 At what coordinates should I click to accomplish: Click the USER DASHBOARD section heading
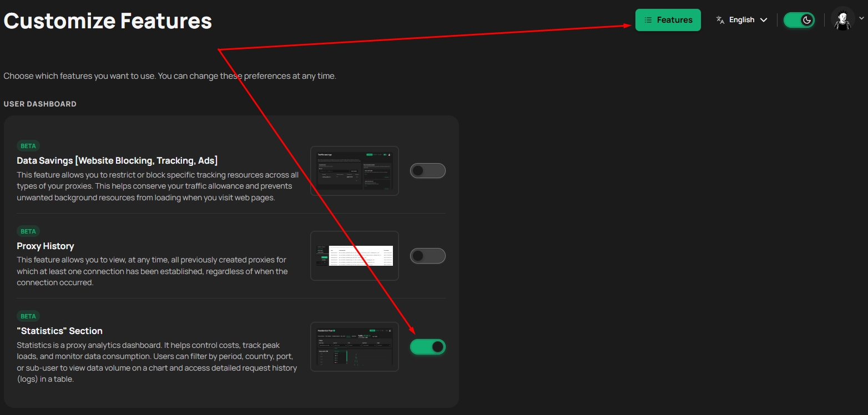[40, 104]
